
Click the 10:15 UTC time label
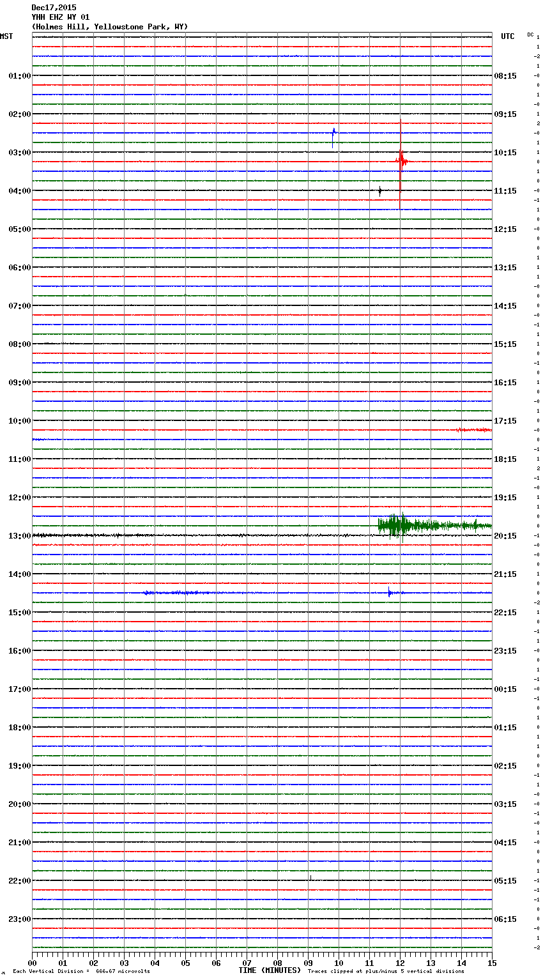tap(505, 153)
